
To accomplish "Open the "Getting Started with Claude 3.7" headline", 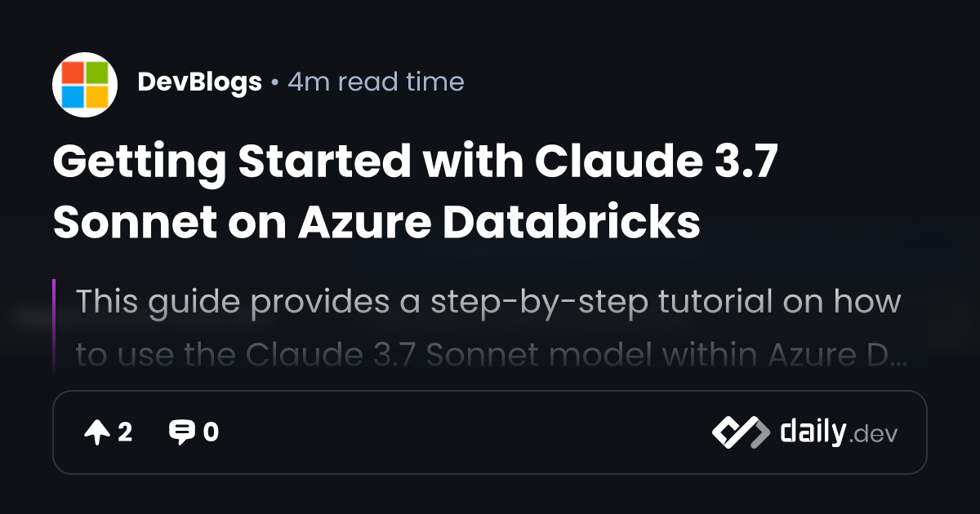I will 415,163.
